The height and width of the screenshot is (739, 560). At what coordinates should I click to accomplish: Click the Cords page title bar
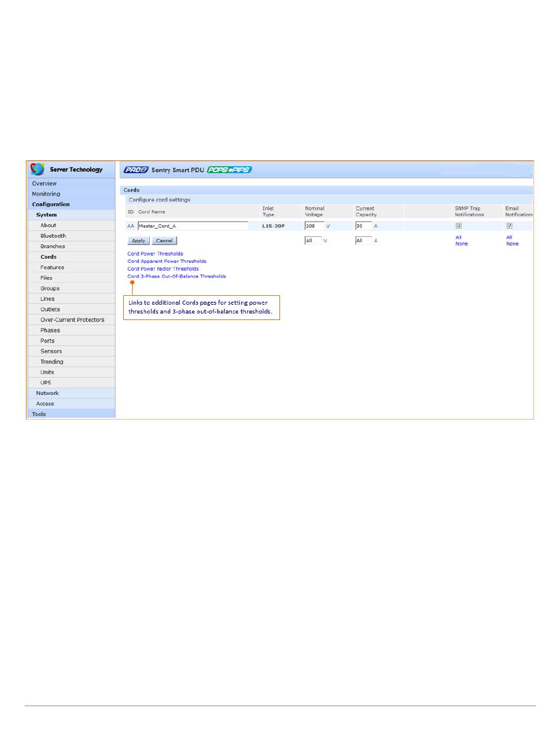click(x=327, y=190)
